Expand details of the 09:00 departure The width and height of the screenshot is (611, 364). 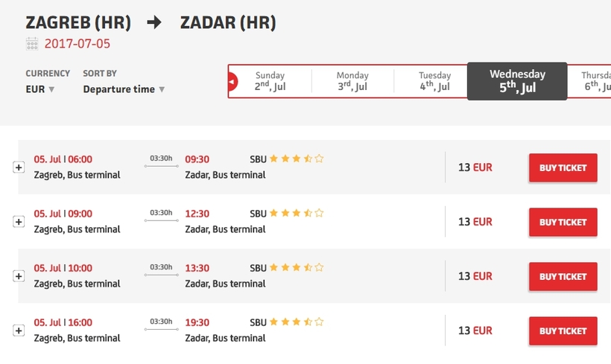click(x=19, y=222)
